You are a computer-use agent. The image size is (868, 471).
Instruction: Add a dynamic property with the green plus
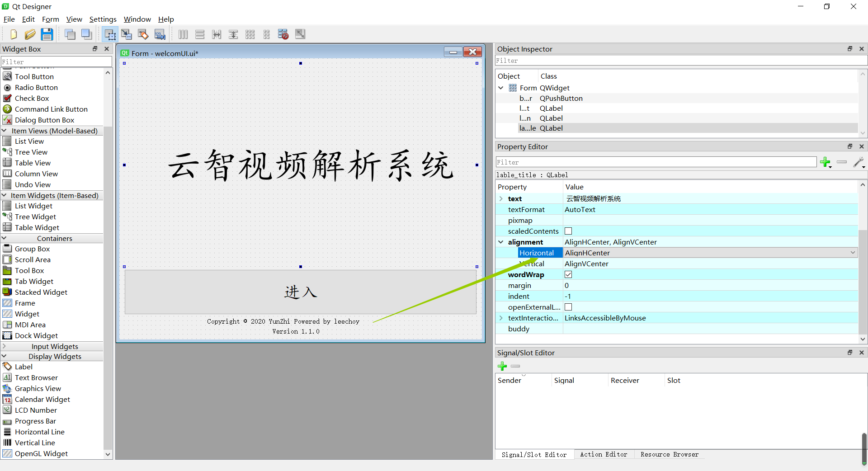click(x=826, y=162)
